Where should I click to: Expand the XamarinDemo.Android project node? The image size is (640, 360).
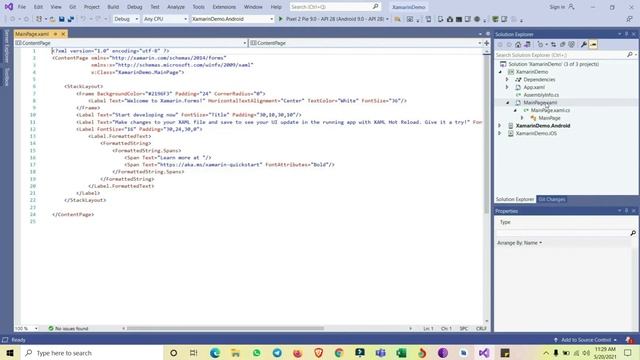click(500, 126)
